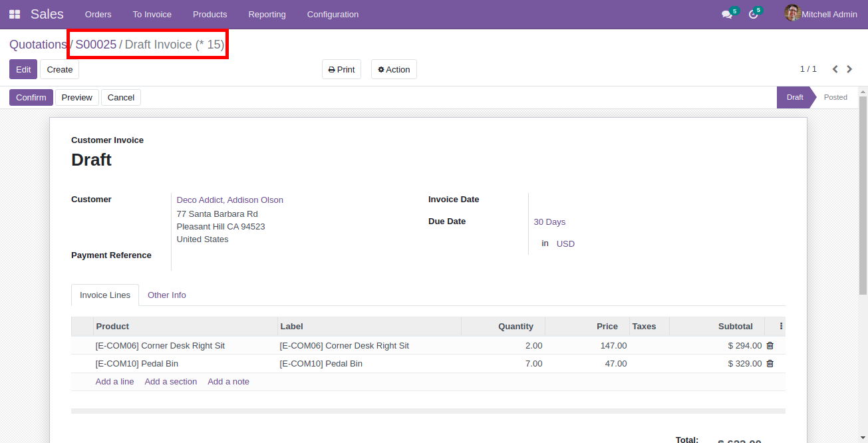
Task: Open the activities clock icon
Action: pos(753,14)
